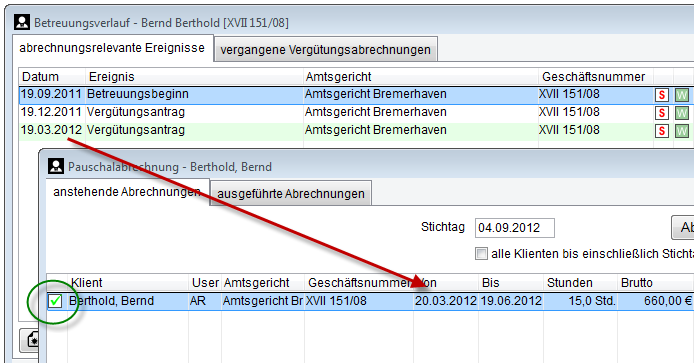Click red S icon in 19.03.2012 Vergütungsantrag row
Viewport: 694px width, 363px height.
[662, 131]
